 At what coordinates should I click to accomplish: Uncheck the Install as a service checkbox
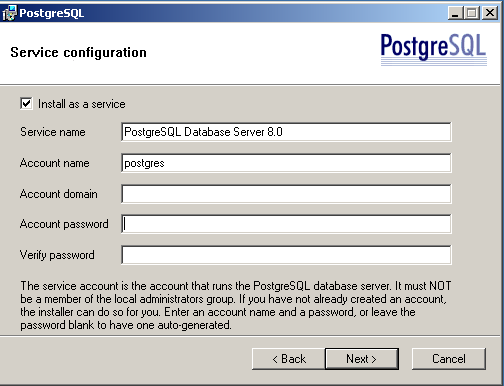point(26,104)
